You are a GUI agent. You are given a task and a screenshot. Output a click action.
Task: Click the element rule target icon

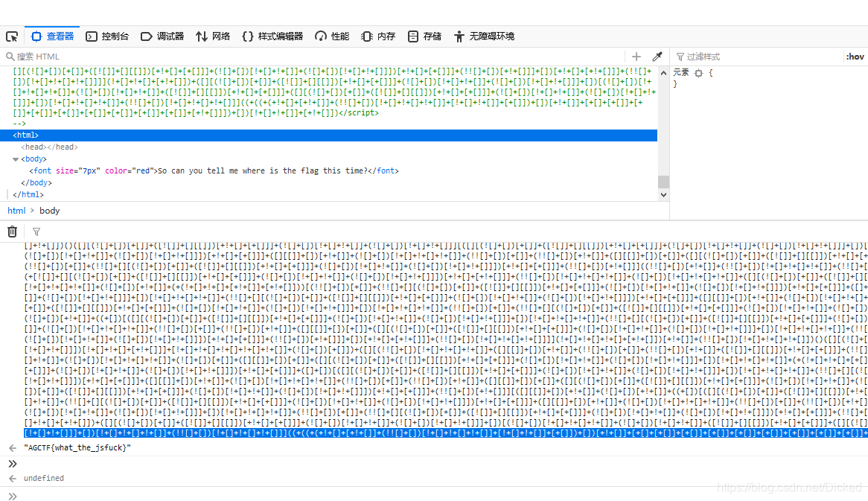click(698, 73)
